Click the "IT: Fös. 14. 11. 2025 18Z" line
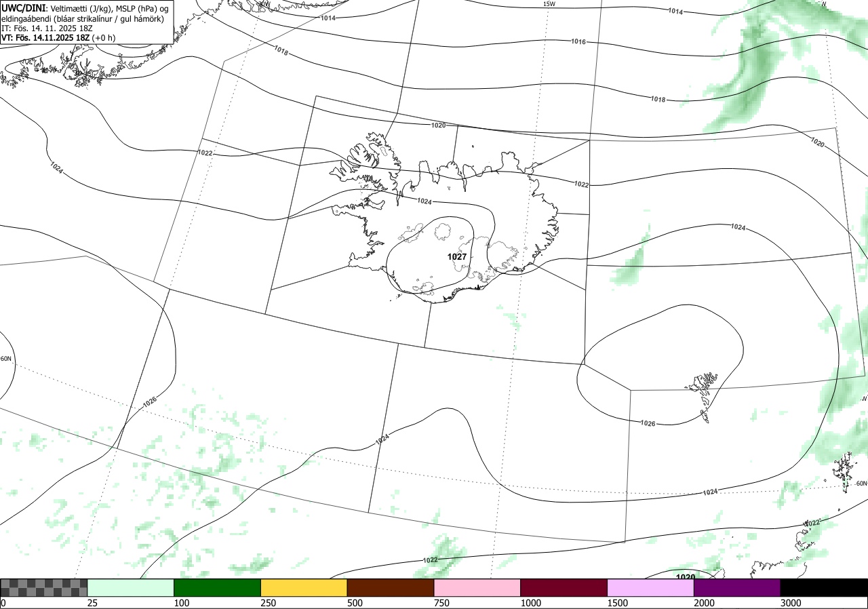This screenshot has width=868, height=609. pos(47,28)
